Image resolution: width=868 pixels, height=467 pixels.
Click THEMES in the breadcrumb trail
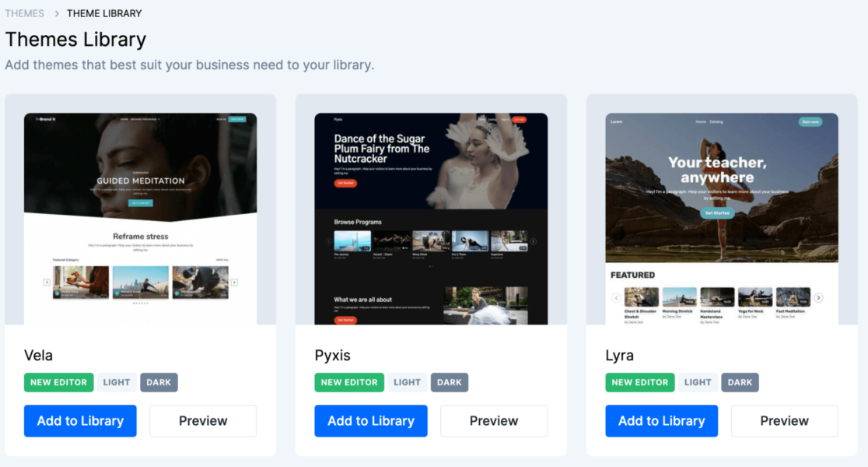click(24, 13)
